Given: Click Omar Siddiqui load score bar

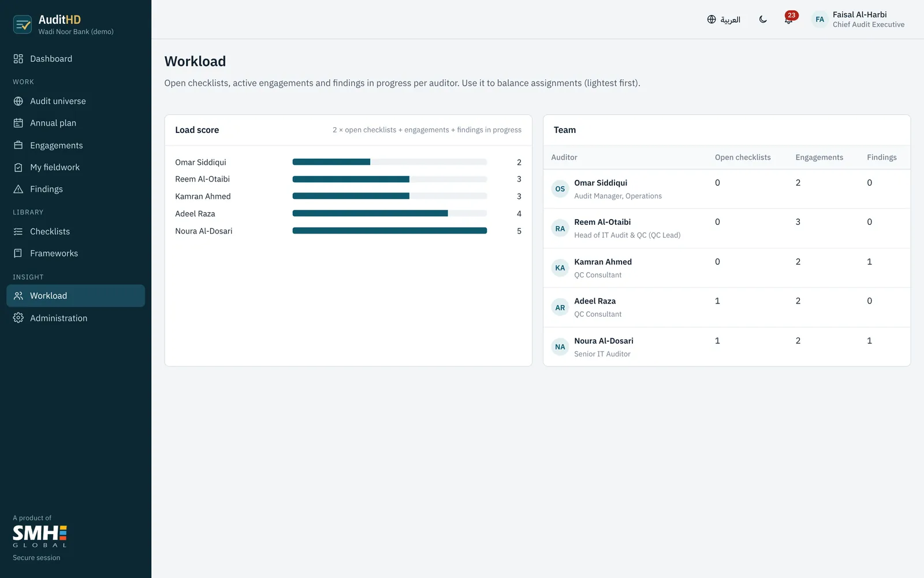Looking at the screenshot, I should (x=390, y=162).
